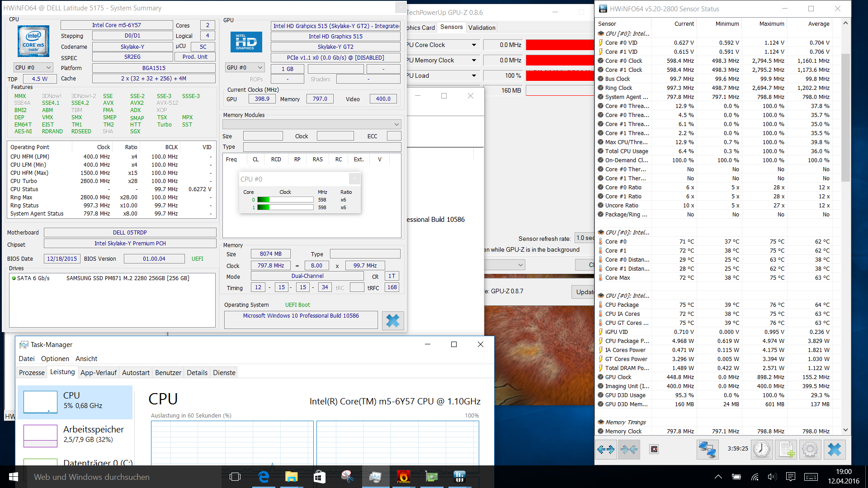This screenshot has height=488, width=868.
Task: Open fan control icon in sensor toolbar
Action: [x=654, y=449]
